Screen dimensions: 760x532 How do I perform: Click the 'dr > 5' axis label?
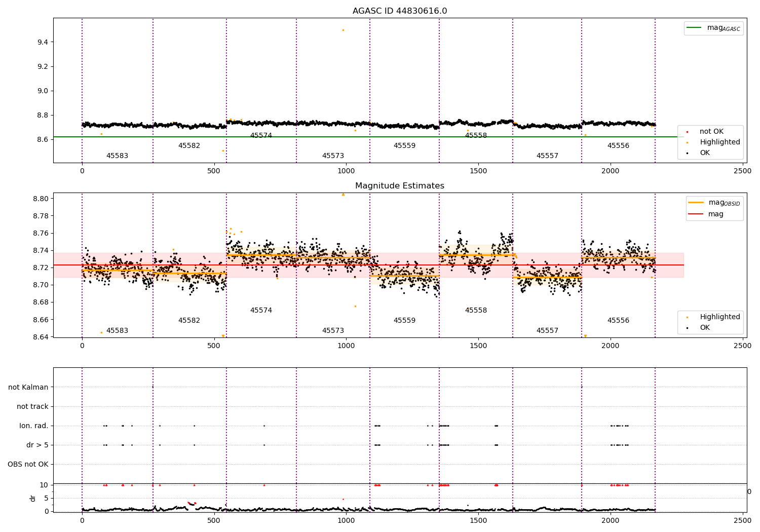(x=37, y=445)
